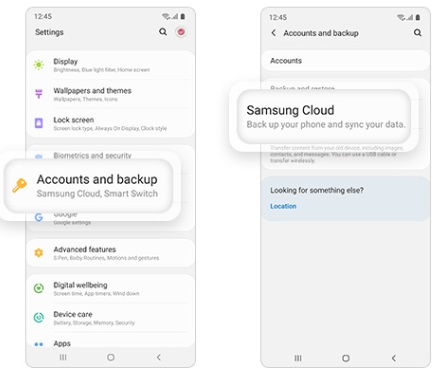The image size is (433, 372).
Task: Tap recents button on Settings screen
Action: [63, 357]
